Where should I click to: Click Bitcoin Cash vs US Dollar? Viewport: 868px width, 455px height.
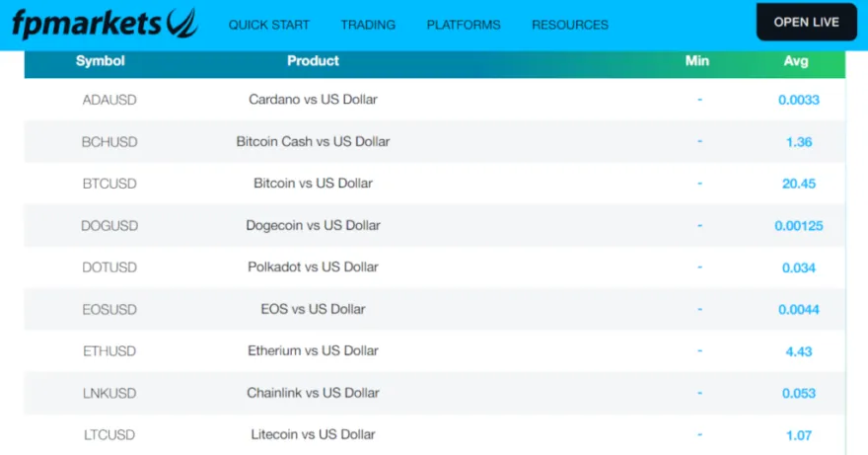click(313, 141)
